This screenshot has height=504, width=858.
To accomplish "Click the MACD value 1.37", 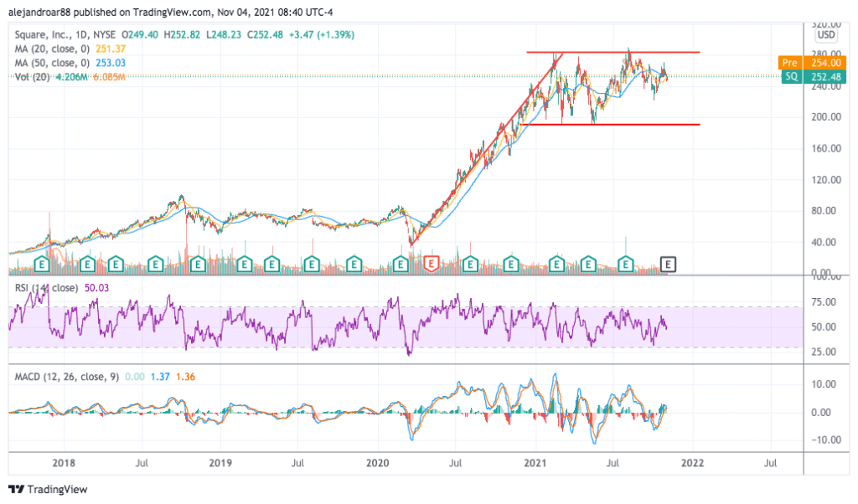I will (160, 377).
